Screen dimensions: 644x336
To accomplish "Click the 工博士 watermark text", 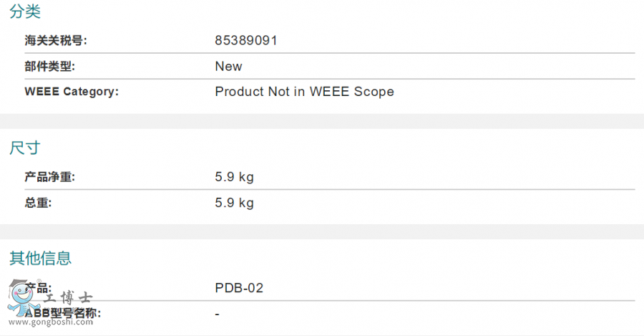I will (69, 299).
